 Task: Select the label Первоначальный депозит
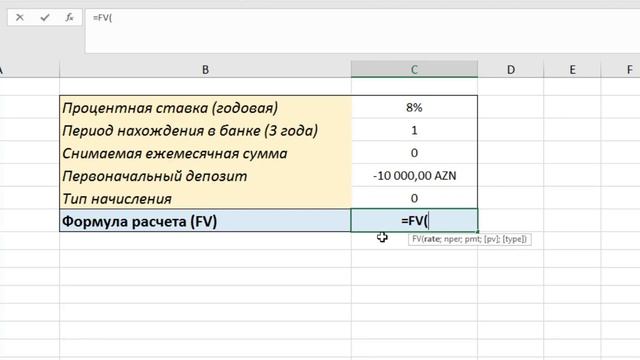tap(155, 176)
